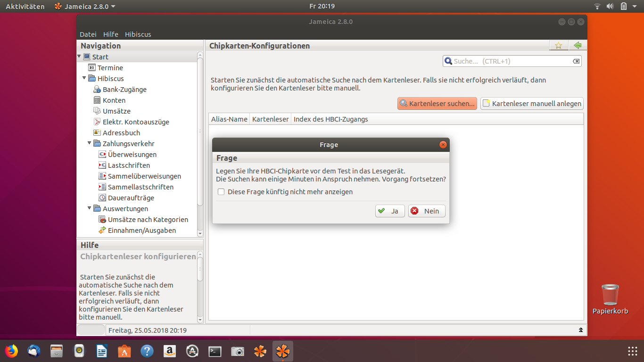Click the navigation tree vertical scrollbar
This screenshot has width=644, height=362.
tap(200, 132)
